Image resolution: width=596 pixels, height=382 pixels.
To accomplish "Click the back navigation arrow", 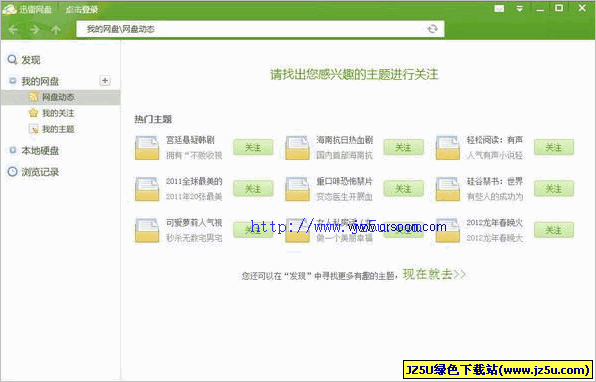I will pos(13,29).
